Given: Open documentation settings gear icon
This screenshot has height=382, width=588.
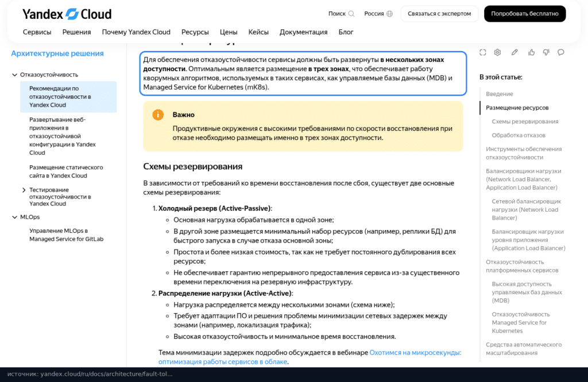Looking at the screenshot, I should pos(498,52).
